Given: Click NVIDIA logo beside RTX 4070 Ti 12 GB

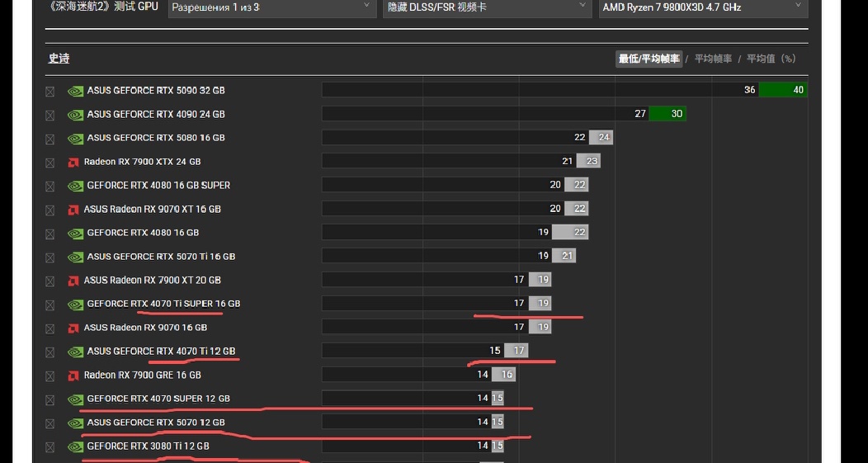Looking at the screenshot, I should [x=75, y=352].
